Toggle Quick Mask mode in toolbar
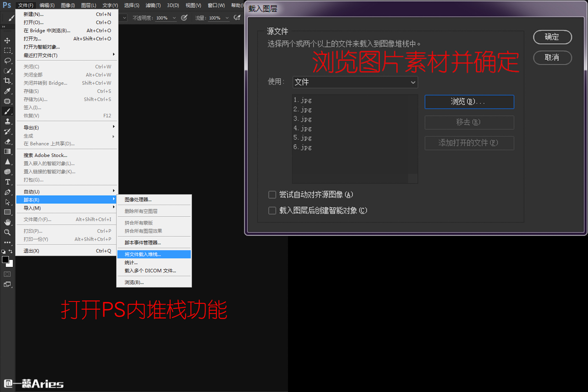The height and width of the screenshot is (392, 588). click(7, 274)
